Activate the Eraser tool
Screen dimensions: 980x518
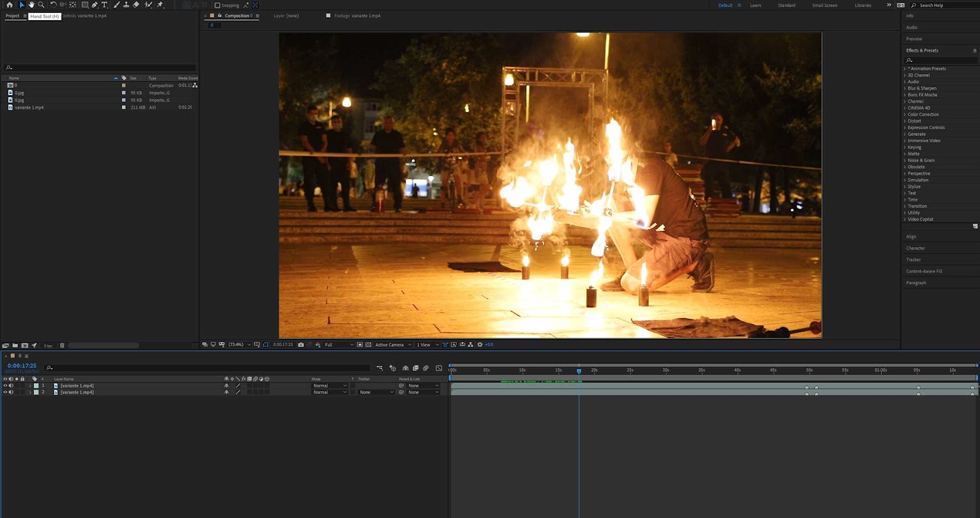pos(136,5)
